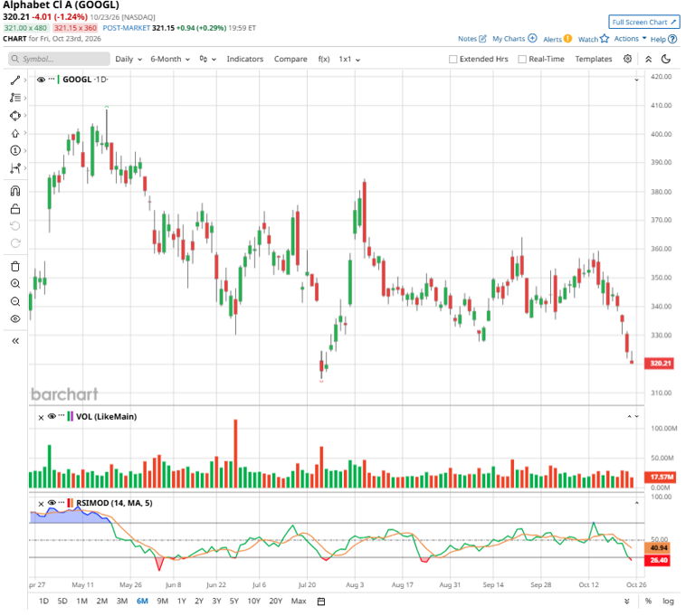Click the Notes edit icon
Image resolution: width=695 pixels, height=616 pixels.
tap(482, 39)
